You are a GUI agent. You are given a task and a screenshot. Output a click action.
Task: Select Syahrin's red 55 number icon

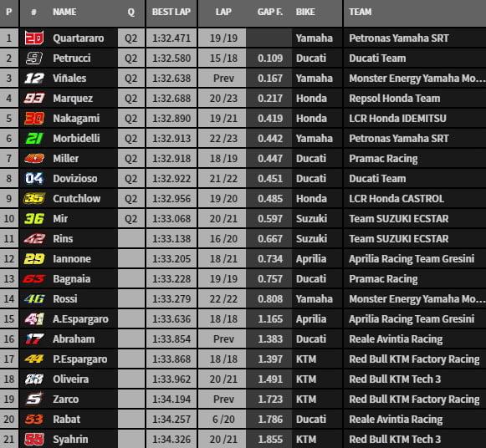34,439
